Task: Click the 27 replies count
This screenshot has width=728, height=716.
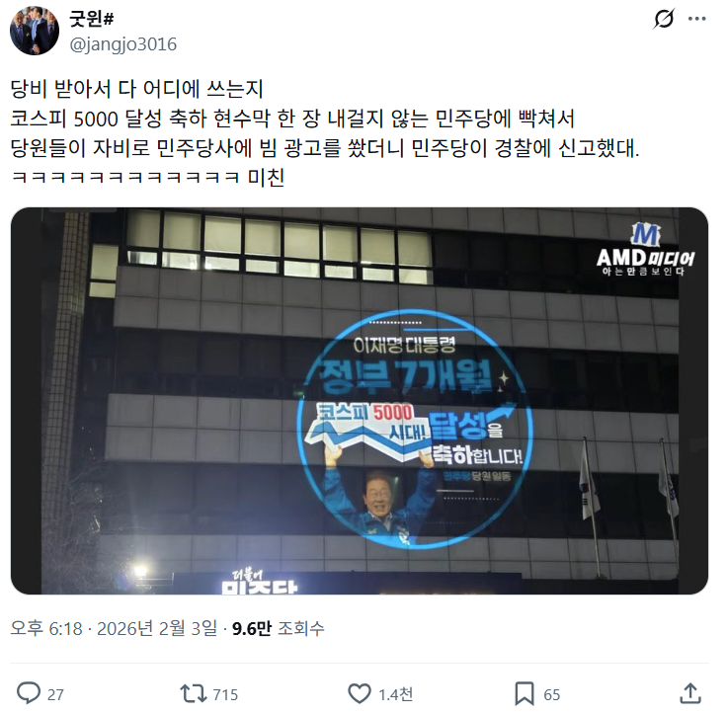Action: (55, 694)
